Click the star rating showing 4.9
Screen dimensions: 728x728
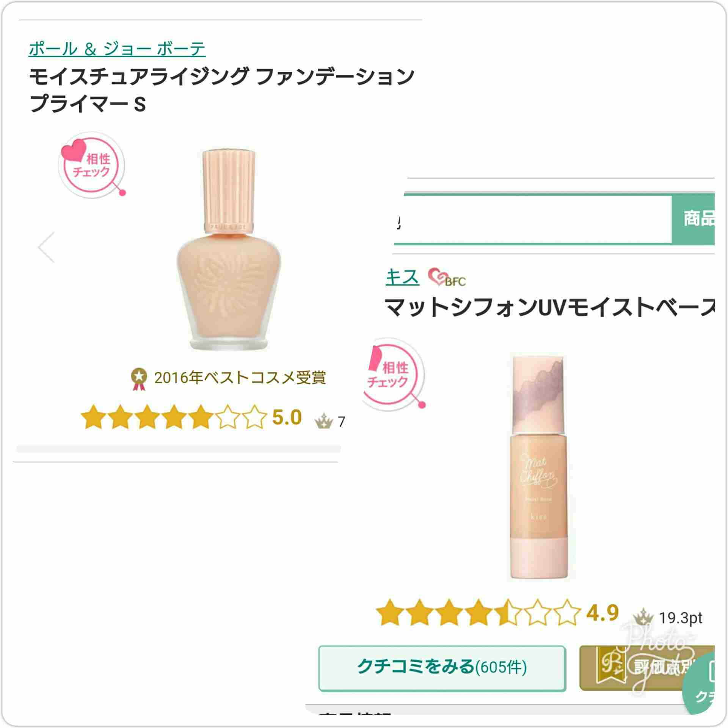[x=497, y=612]
